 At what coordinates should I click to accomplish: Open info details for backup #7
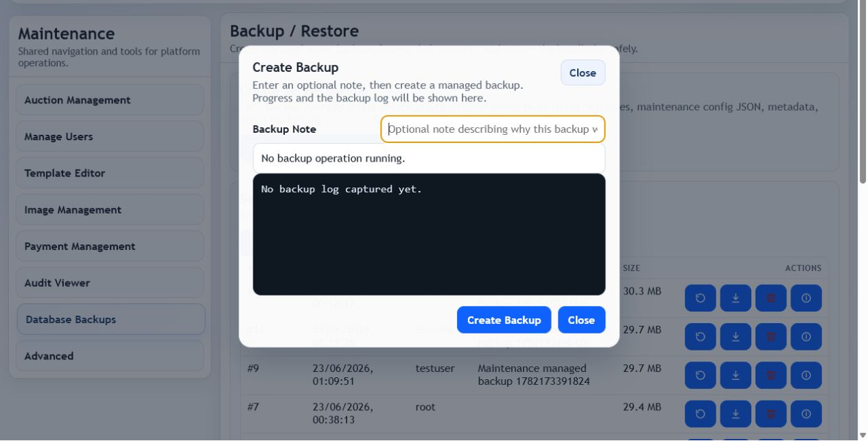(806, 414)
